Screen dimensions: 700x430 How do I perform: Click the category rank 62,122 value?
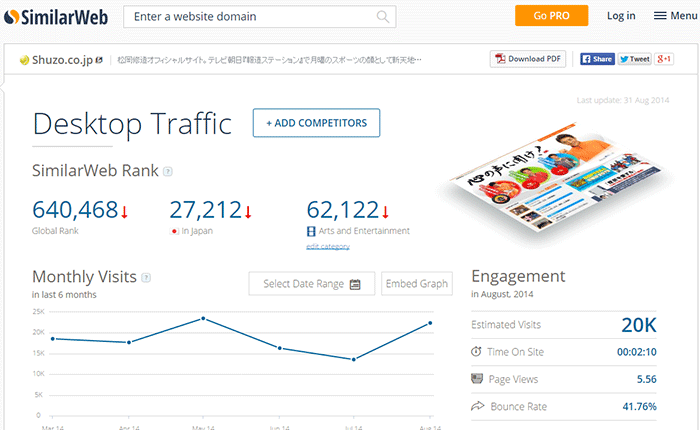[x=343, y=209]
